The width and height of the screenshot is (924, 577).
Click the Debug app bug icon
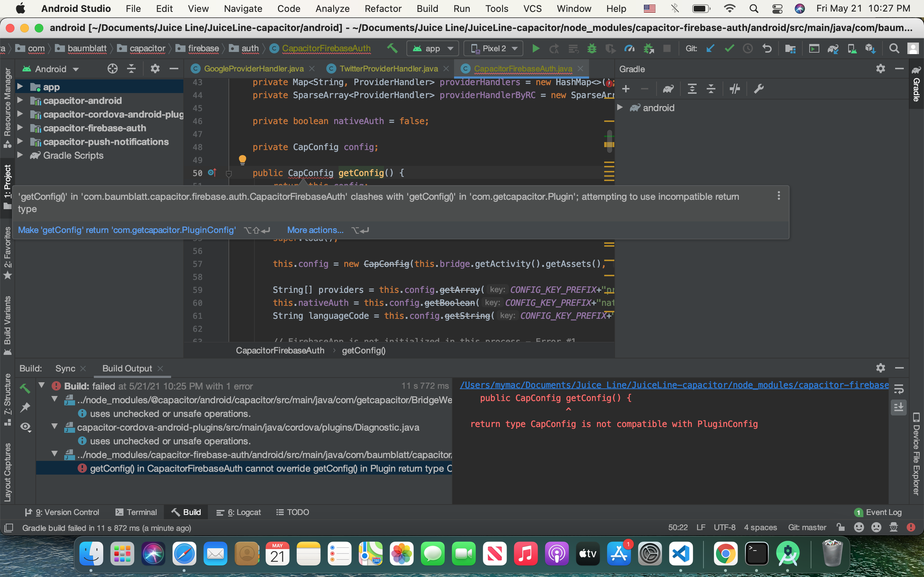592,48
